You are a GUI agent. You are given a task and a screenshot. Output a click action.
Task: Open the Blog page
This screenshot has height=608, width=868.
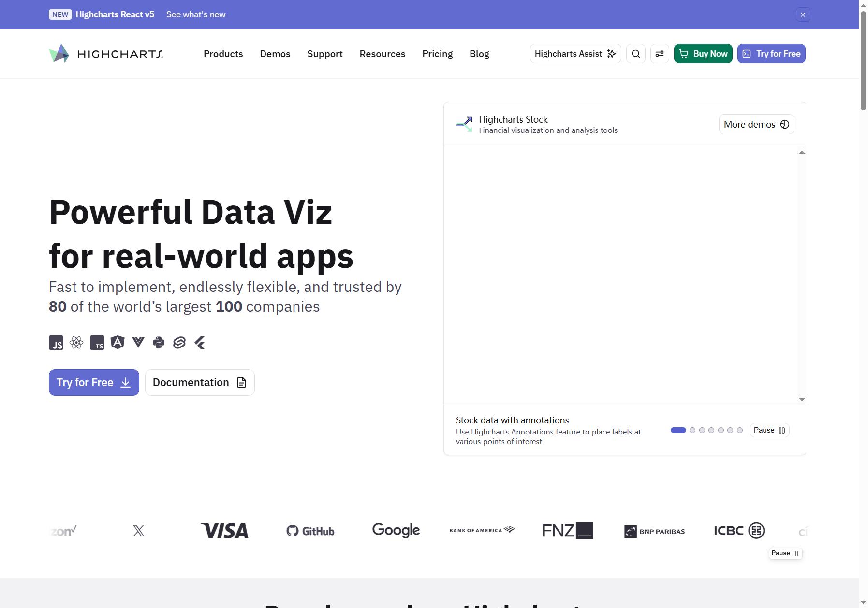click(x=479, y=54)
